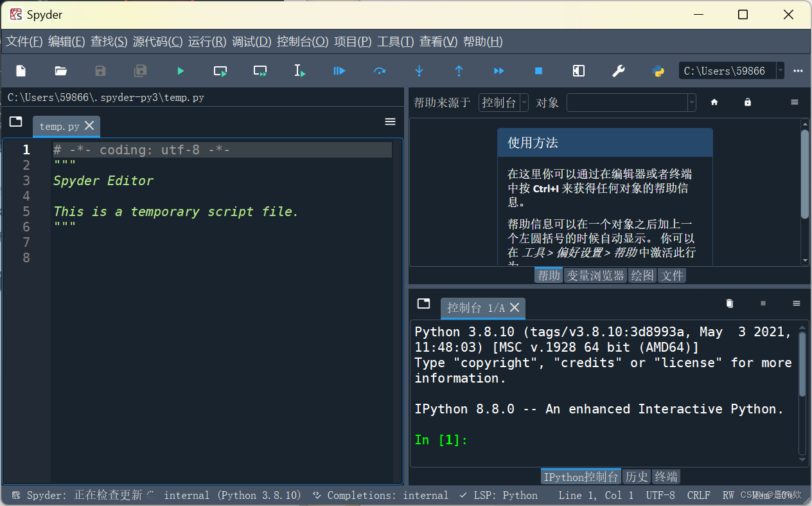Viewport: 812px width, 506px height.
Task: Browse console tabs via the tab-list icon
Action: click(x=423, y=303)
